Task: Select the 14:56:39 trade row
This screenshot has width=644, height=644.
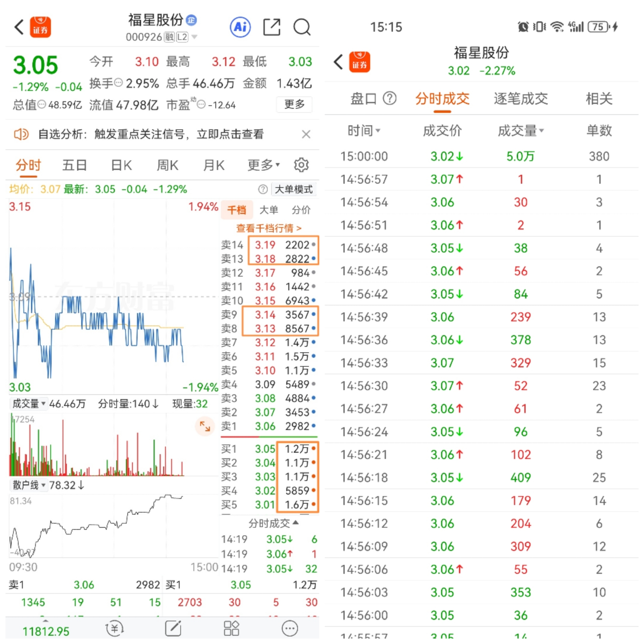Action: coord(481,317)
